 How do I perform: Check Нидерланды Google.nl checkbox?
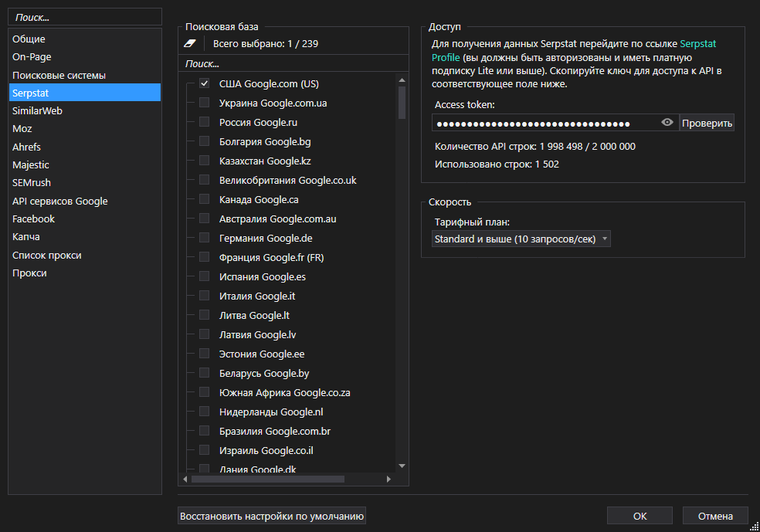click(x=204, y=412)
